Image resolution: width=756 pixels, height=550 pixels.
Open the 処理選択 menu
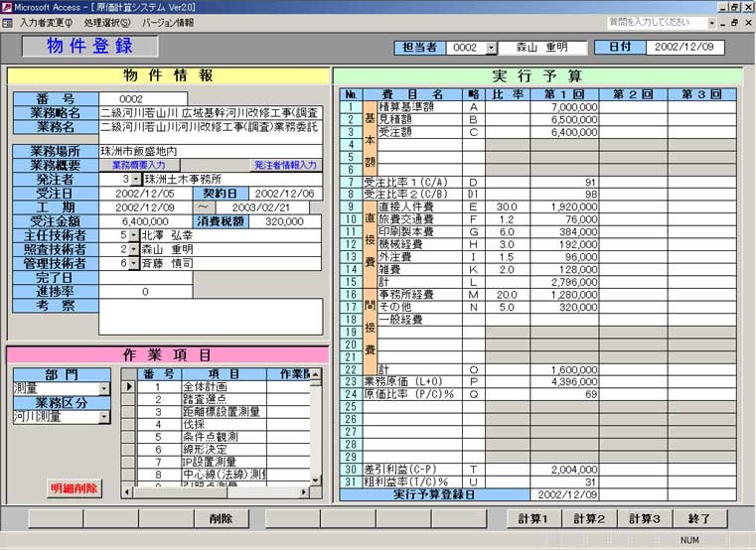(107, 22)
